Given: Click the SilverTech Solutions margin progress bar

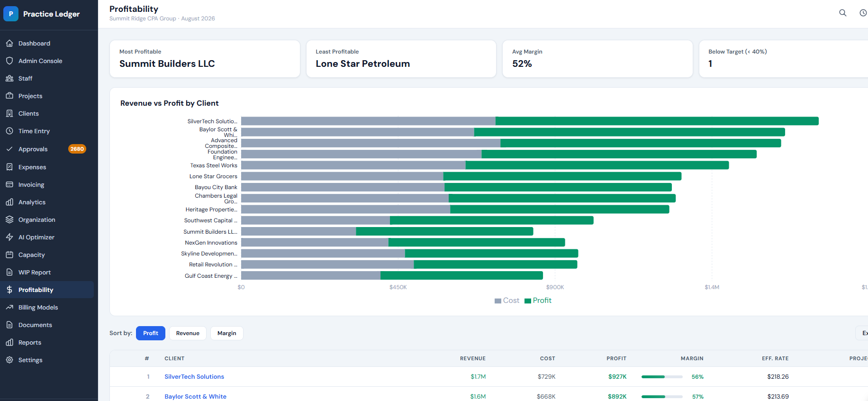Looking at the screenshot, I should 662,377.
